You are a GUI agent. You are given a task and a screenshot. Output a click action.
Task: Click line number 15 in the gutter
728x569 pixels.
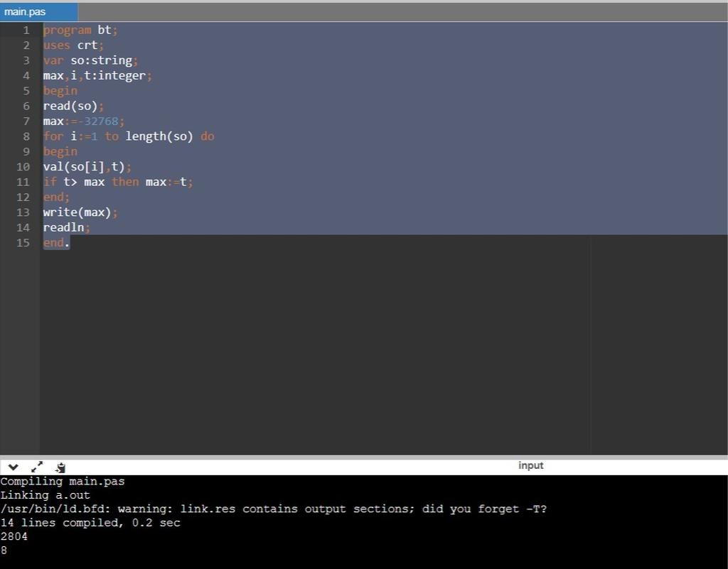tap(23, 243)
